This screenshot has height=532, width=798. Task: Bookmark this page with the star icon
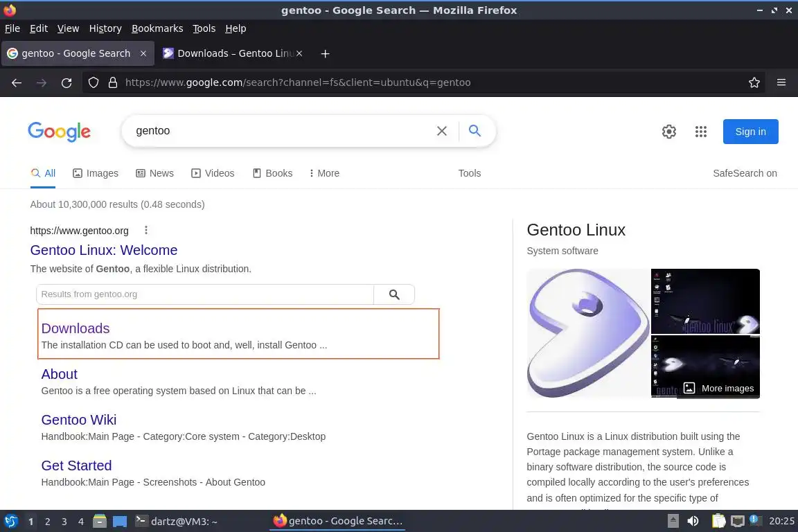[754, 82]
